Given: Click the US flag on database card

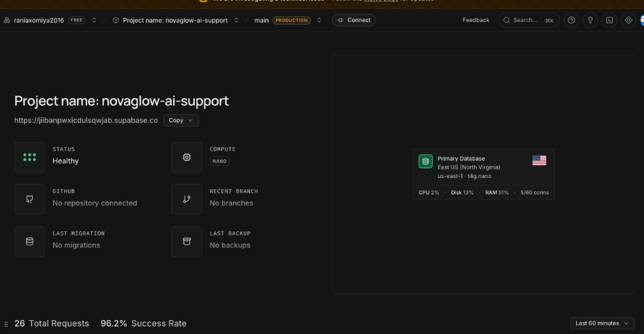Looking at the screenshot, I should pos(539,160).
